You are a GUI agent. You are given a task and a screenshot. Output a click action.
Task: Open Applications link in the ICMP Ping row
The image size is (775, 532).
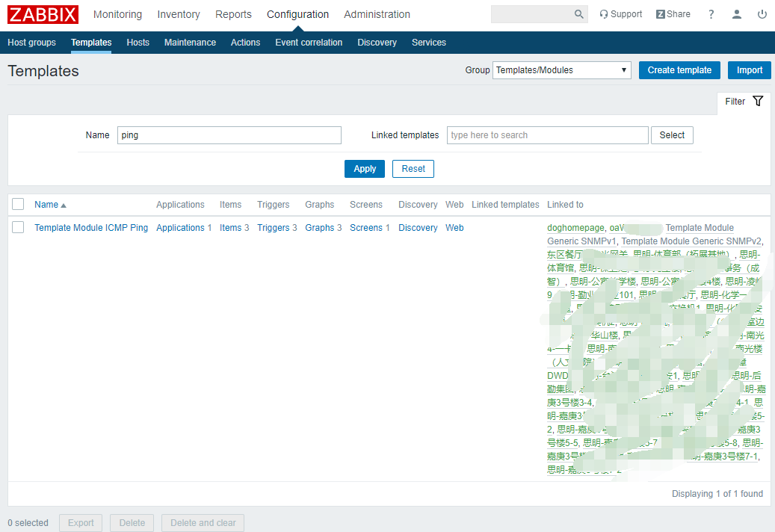(180, 228)
